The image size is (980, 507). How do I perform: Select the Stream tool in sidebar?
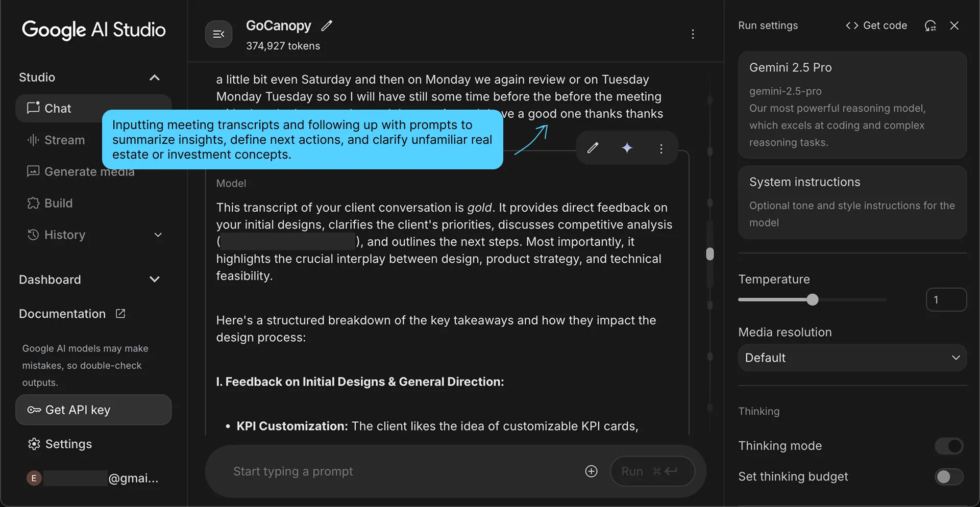coord(64,140)
